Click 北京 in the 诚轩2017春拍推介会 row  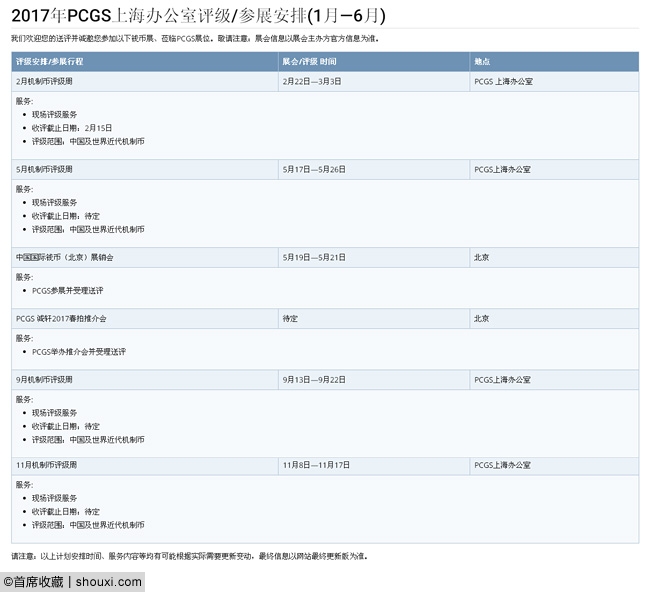[482, 318]
